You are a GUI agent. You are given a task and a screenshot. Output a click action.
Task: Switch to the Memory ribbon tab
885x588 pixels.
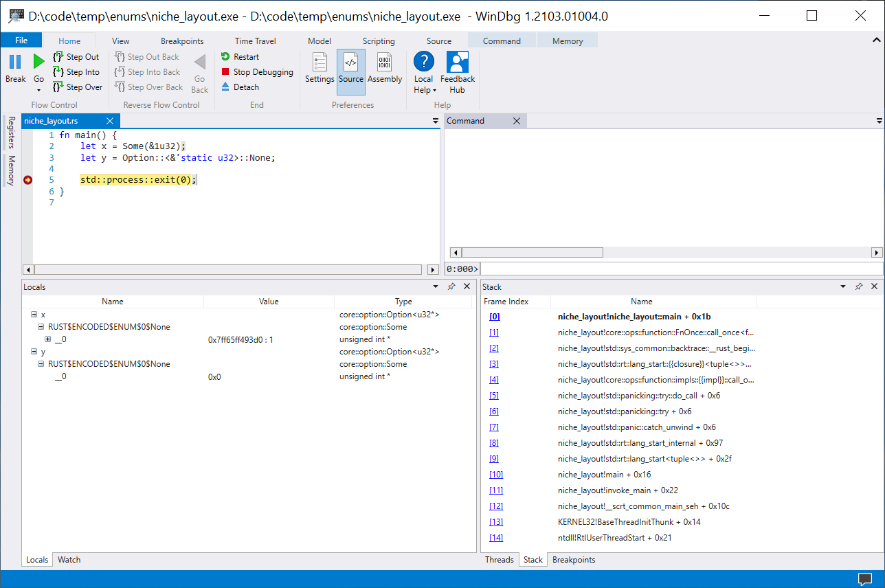[568, 41]
